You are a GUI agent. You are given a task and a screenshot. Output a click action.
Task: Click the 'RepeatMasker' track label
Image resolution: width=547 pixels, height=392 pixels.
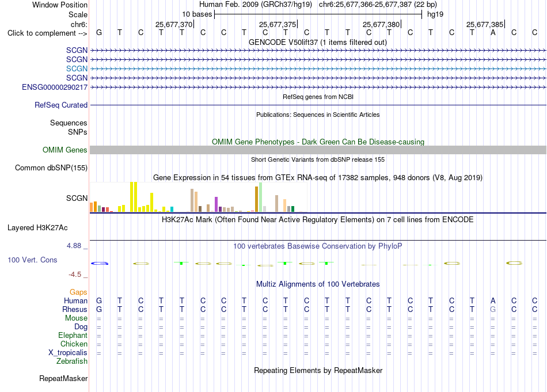(63, 378)
